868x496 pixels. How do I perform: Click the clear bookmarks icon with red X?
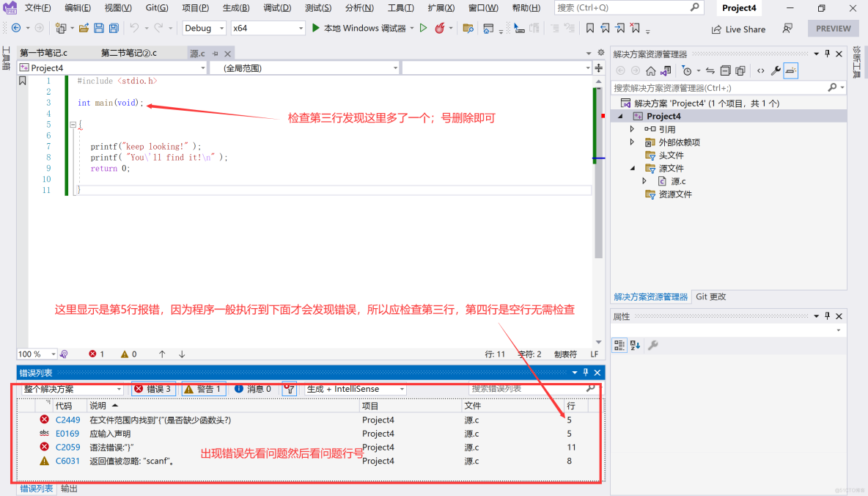pos(635,28)
